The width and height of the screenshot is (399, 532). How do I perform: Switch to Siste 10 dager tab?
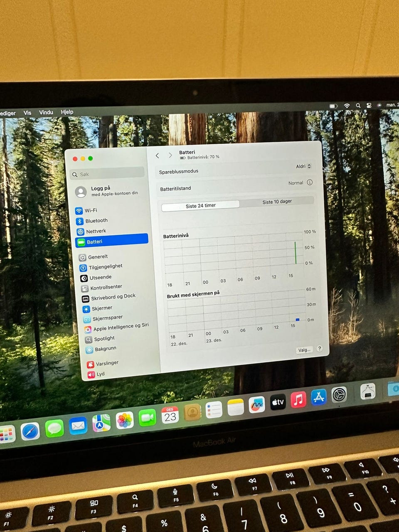point(277,202)
